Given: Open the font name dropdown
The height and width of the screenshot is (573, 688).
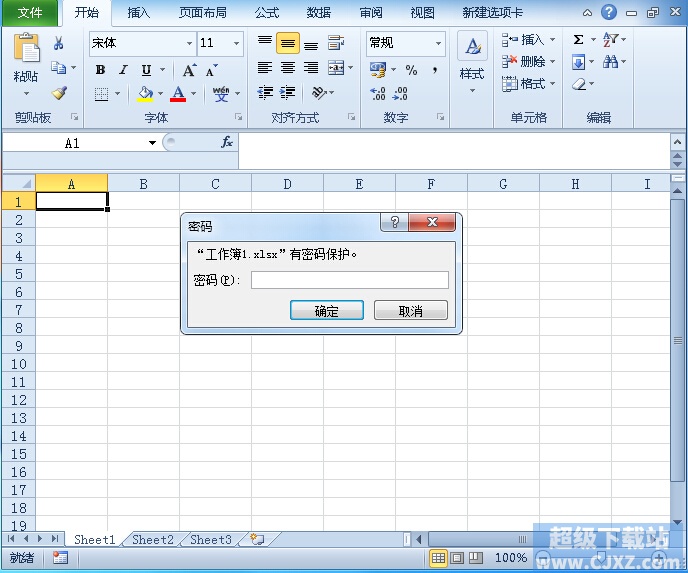Looking at the screenshot, I should tap(189, 44).
